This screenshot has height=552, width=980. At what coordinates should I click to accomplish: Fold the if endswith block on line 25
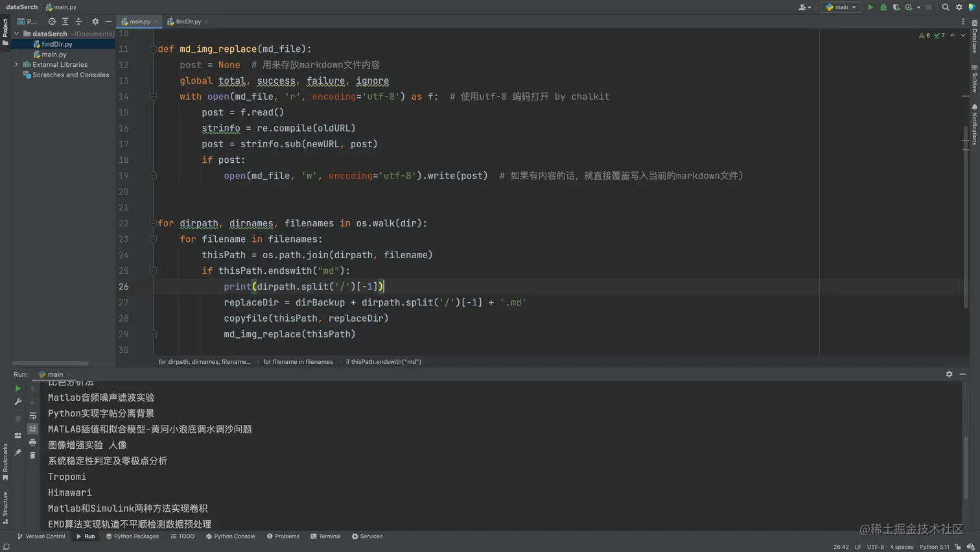(x=154, y=271)
